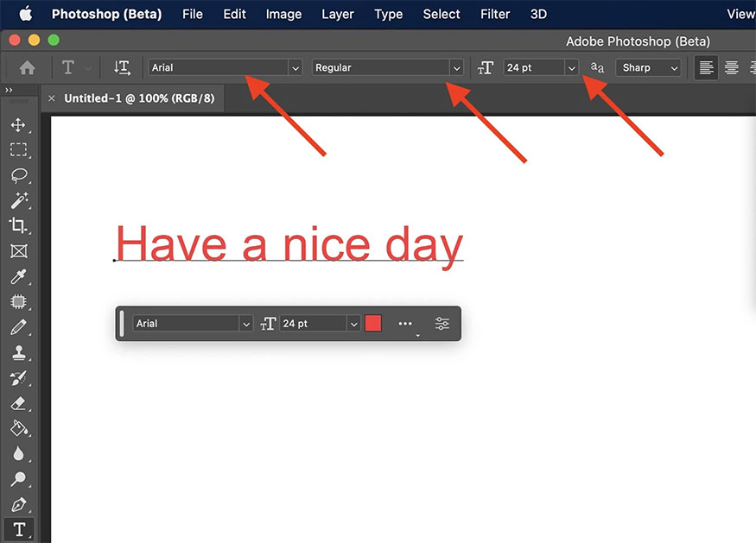This screenshot has width=756, height=543.
Task: Select the Eyedropper tool
Action: tap(18, 276)
